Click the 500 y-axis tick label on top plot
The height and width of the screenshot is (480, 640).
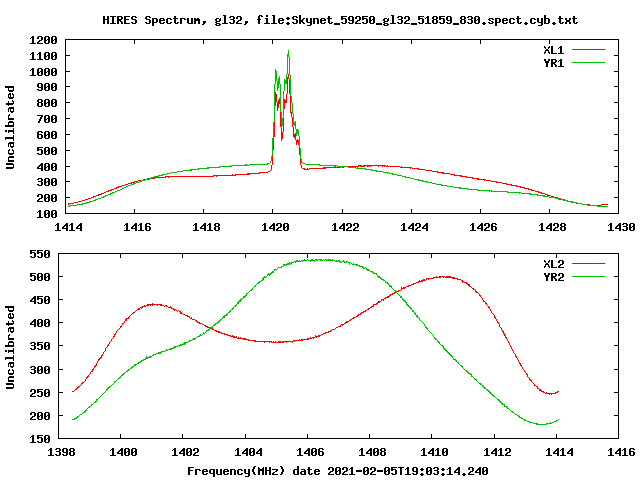47,151
